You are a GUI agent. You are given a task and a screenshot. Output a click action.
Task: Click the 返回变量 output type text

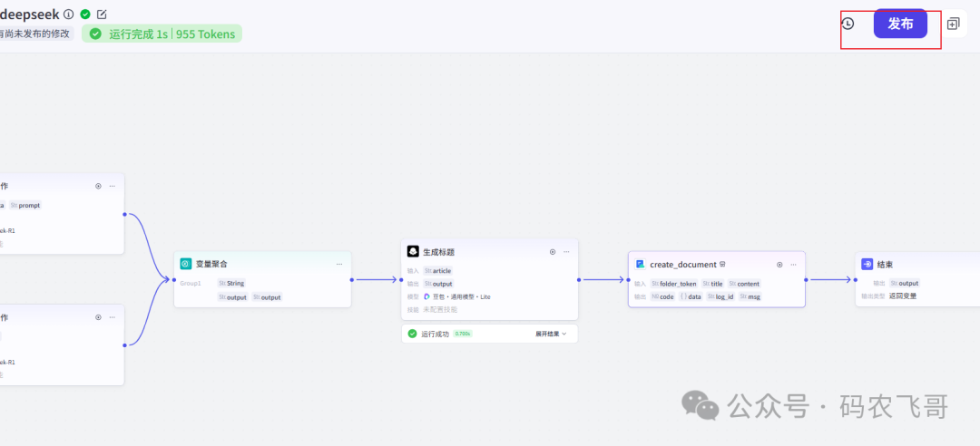(903, 296)
